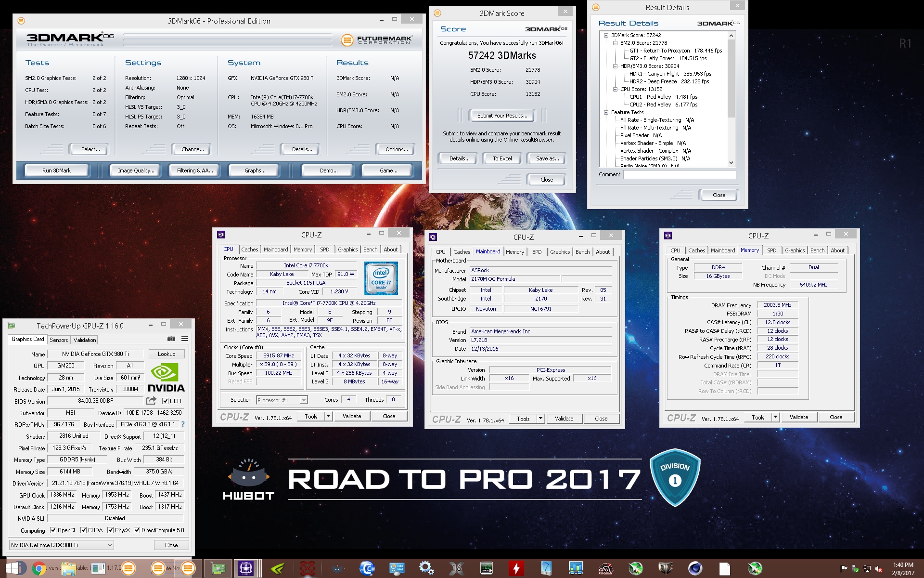The height and width of the screenshot is (578, 924).
Task: Click the Lookup button in GPU-Z
Action: (167, 354)
